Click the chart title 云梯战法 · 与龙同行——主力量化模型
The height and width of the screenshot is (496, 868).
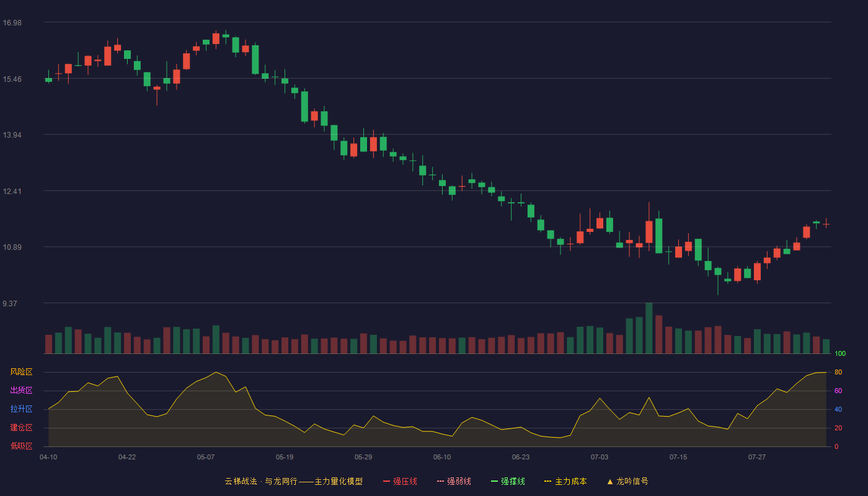point(294,481)
